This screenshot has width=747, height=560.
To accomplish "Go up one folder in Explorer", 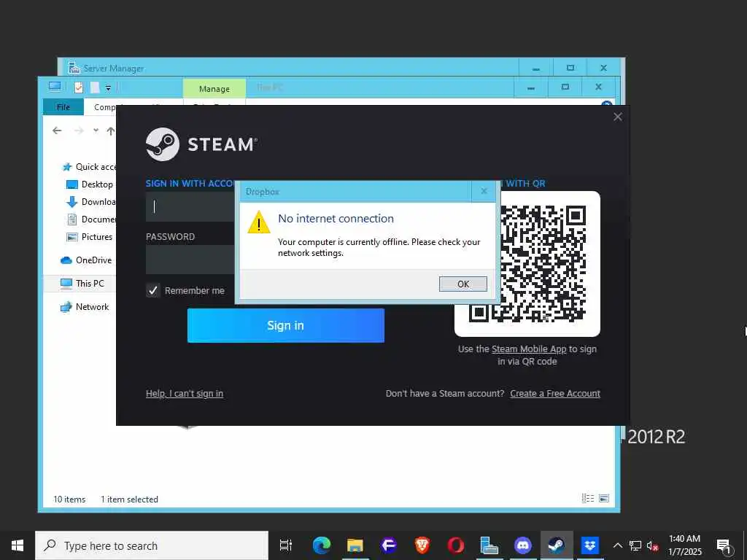I will pos(111,131).
